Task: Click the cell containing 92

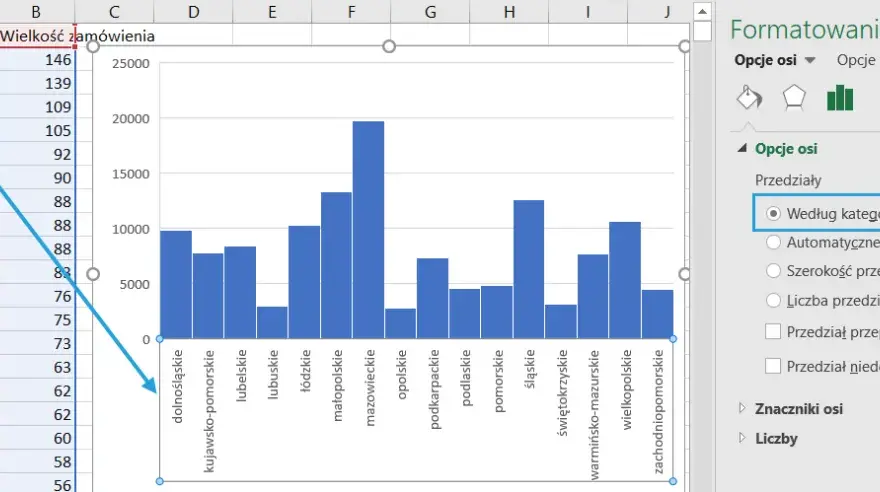Action: (37, 154)
